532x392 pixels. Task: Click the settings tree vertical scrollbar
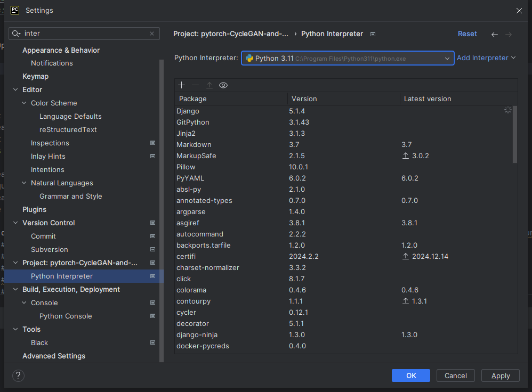162,210
